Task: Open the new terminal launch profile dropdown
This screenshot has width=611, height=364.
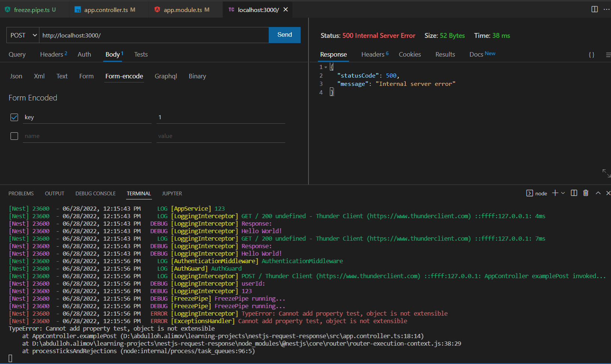Action: [x=563, y=193]
